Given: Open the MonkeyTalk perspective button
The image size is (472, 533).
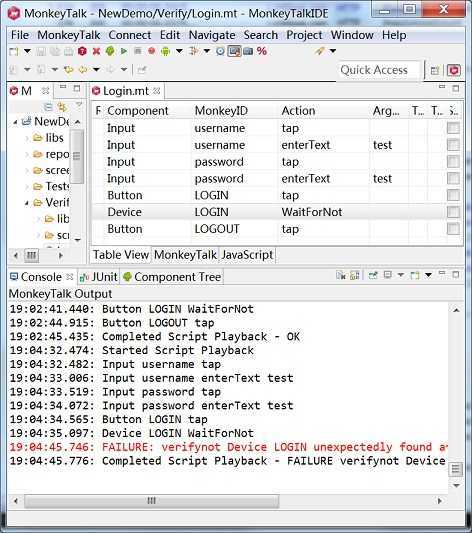Looking at the screenshot, I should tap(454, 71).
